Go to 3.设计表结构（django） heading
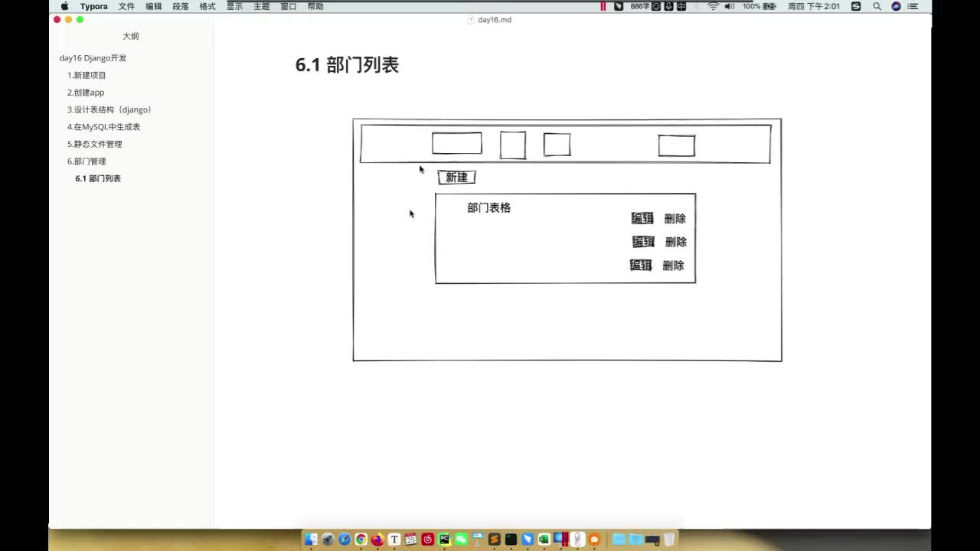The width and height of the screenshot is (980, 551). pos(110,109)
